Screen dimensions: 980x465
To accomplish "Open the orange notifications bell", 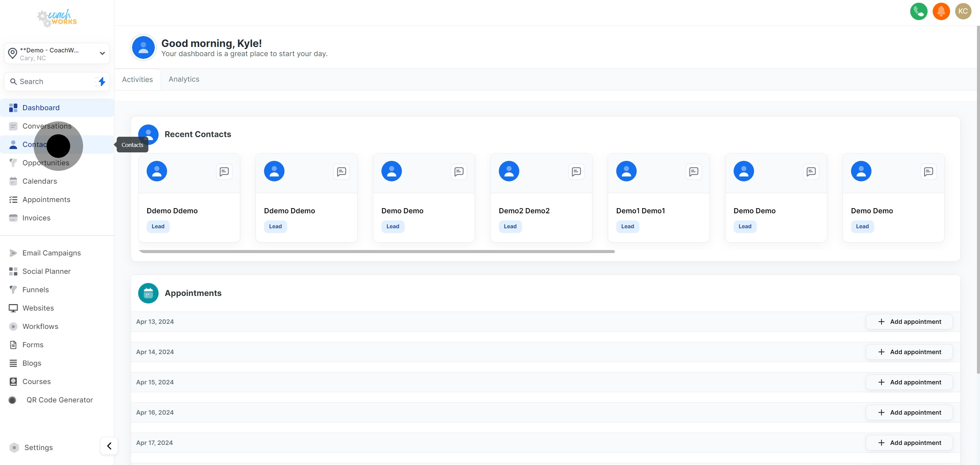I will pyautogui.click(x=941, y=12).
